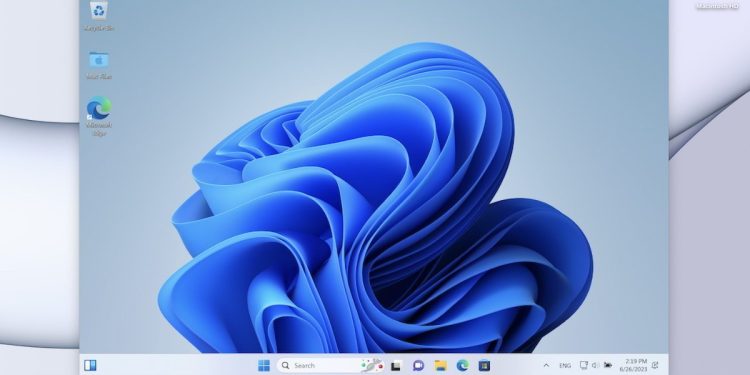The height and width of the screenshot is (375, 750).
Task: Open the Teams Chat taskbar icon
Action: tap(419, 366)
